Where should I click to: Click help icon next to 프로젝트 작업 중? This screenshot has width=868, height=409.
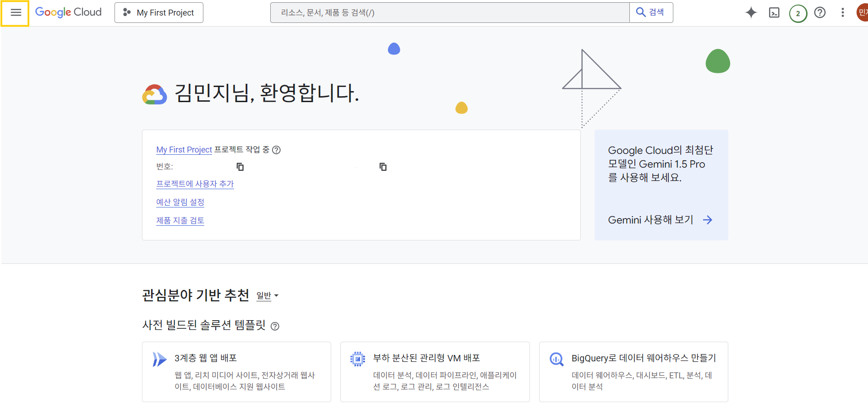[276, 150]
